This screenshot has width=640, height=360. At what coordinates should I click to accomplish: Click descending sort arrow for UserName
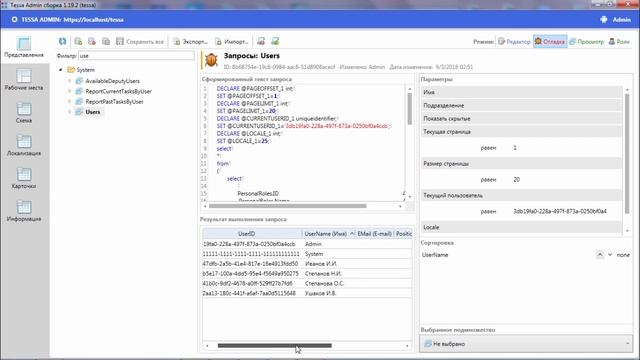pyautogui.click(x=610, y=254)
